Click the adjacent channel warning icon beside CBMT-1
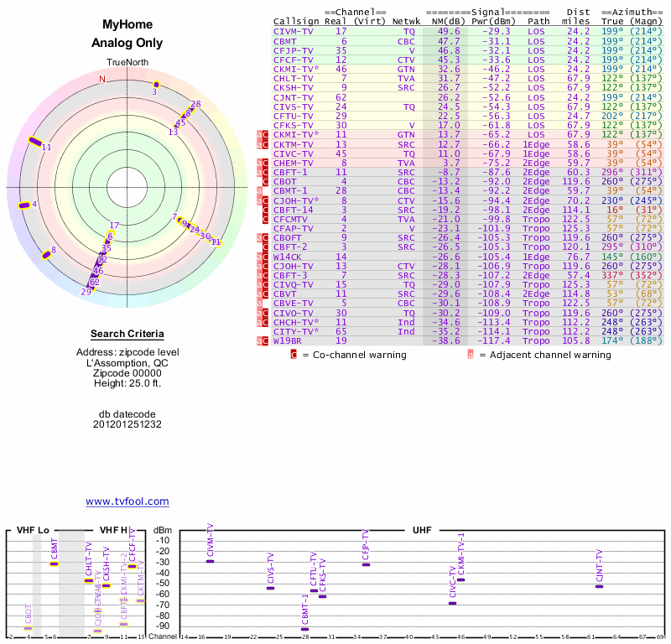Screen dimensions: 671x644 click(260, 191)
